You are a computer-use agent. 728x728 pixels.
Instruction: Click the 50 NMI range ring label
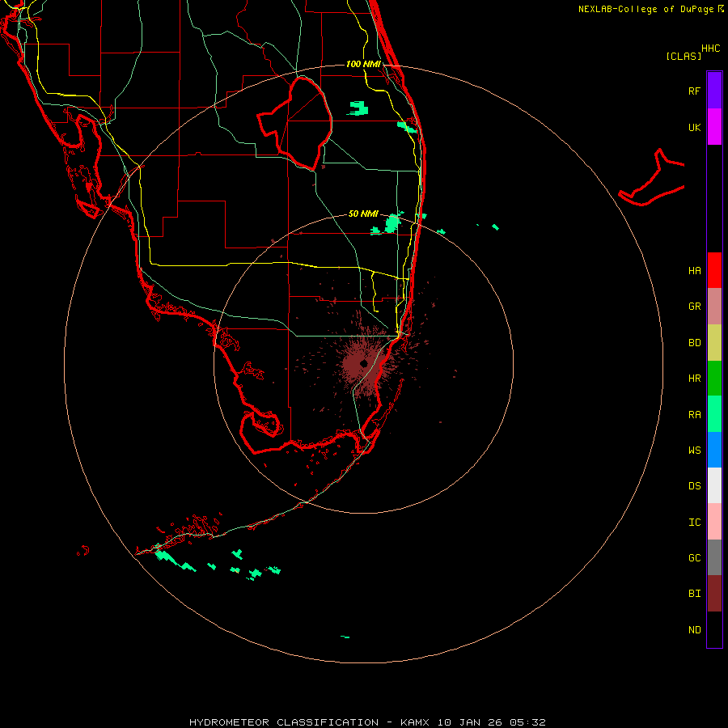click(x=363, y=214)
